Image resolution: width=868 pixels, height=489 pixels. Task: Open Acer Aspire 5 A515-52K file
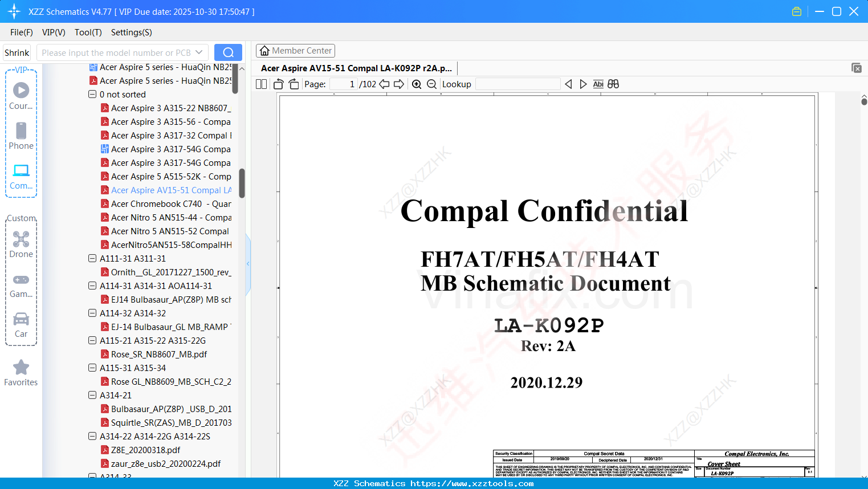(166, 177)
